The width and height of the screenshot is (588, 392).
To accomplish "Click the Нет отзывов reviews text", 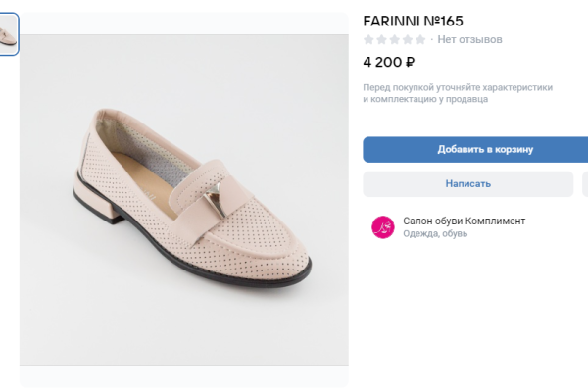I will (469, 40).
